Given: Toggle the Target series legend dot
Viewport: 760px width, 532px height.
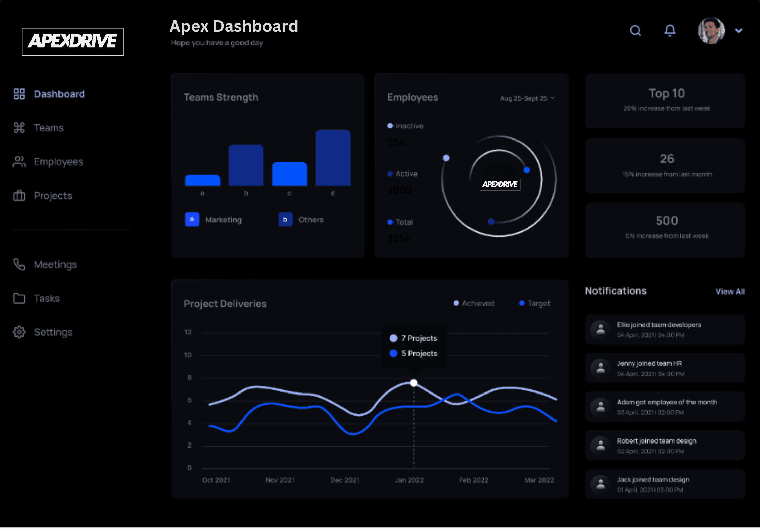Looking at the screenshot, I should click(x=522, y=303).
